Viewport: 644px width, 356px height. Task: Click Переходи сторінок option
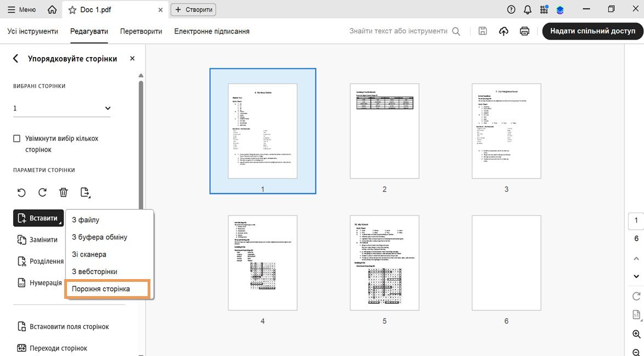pyautogui.click(x=52, y=348)
